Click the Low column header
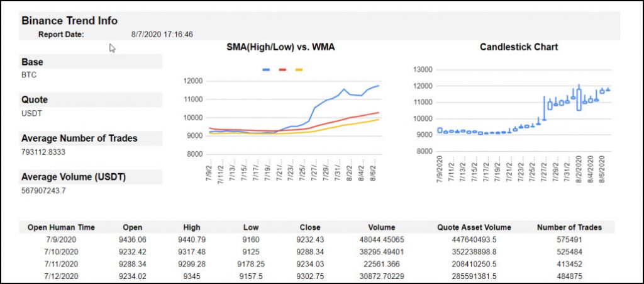The width and height of the screenshot is (644, 284). point(250,227)
